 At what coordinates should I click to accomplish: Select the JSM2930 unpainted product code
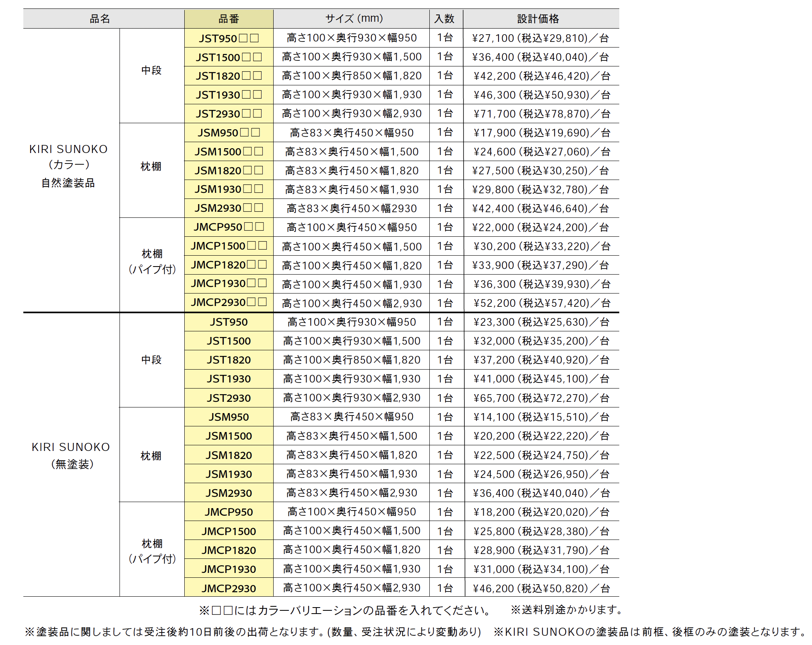pos(229,493)
